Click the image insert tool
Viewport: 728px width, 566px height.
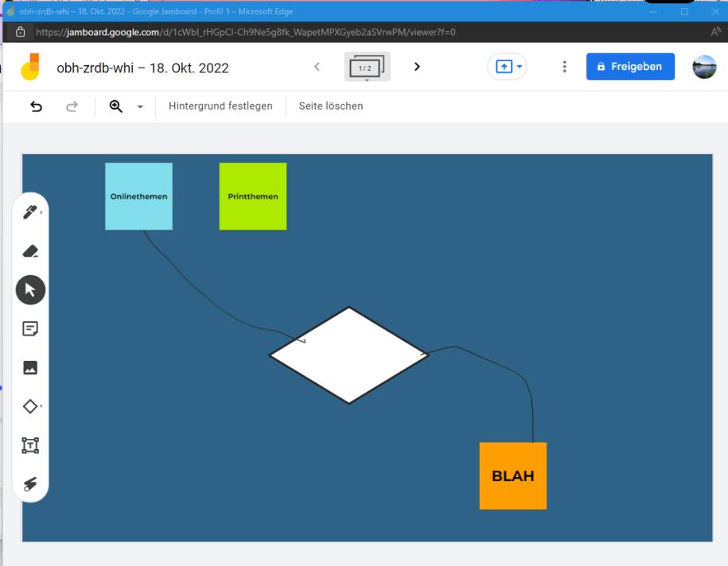(29, 367)
